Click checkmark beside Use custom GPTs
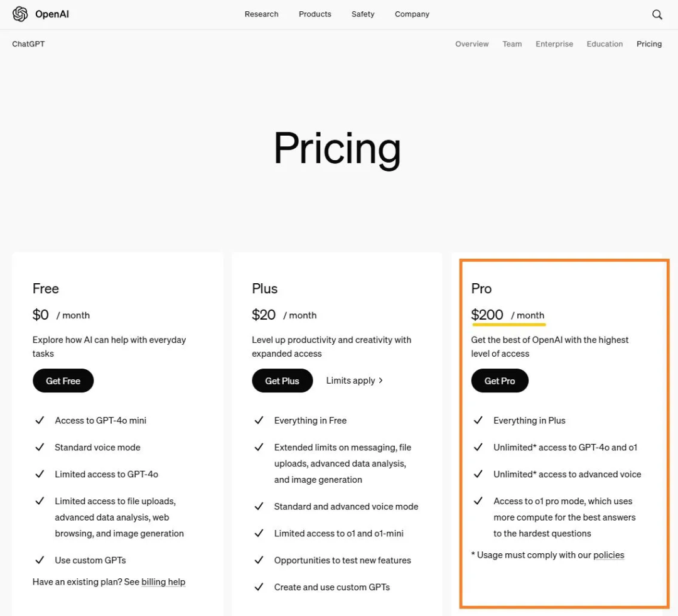This screenshot has height=616, width=678. (40, 559)
